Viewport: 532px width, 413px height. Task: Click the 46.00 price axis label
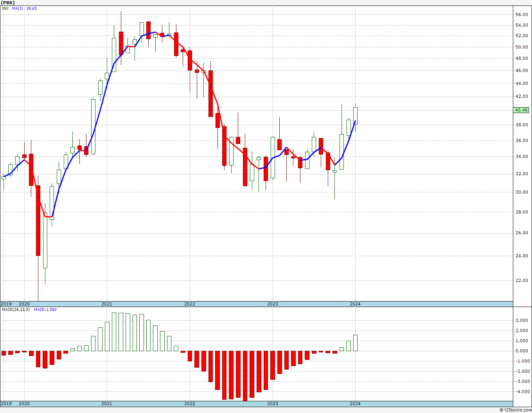pos(522,70)
